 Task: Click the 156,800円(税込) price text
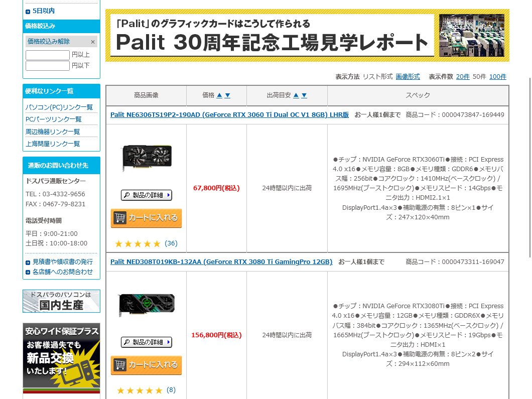[x=216, y=335]
